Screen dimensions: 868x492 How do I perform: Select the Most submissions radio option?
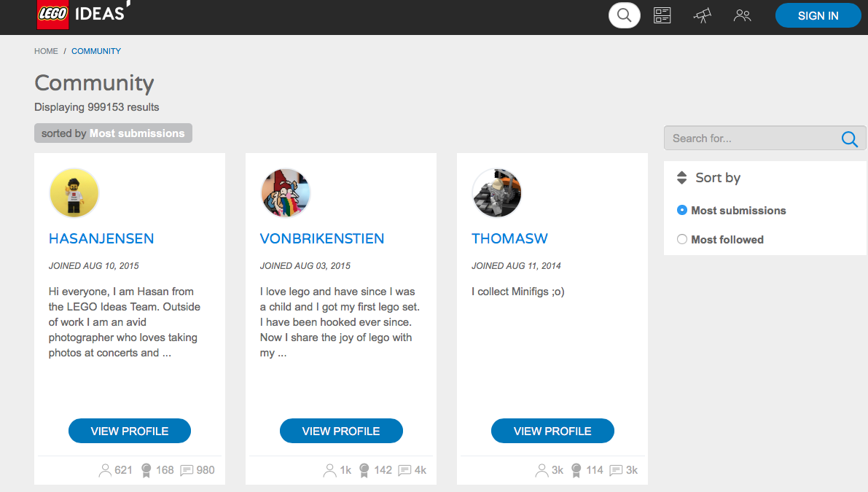[682, 210]
